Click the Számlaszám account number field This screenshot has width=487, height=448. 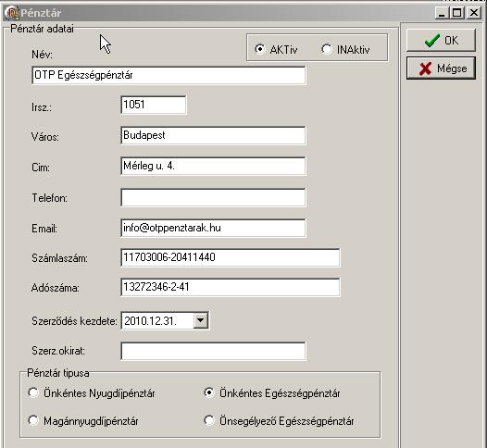(x=231, y=257)
